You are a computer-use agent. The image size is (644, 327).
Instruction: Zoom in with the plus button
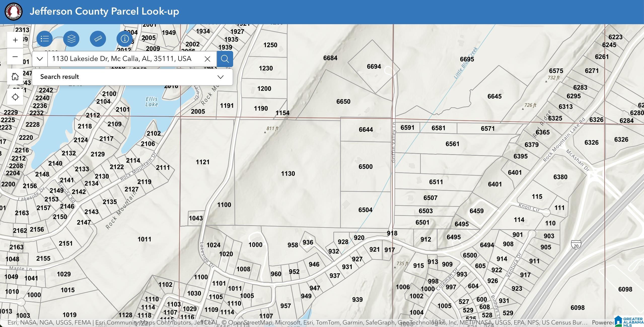[15, 40]
